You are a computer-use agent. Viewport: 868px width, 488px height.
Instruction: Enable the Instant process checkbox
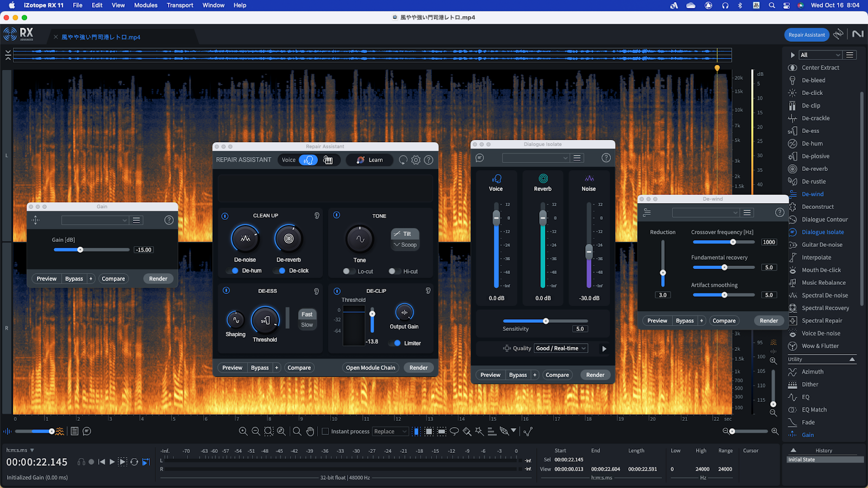(x=325, y=432)
